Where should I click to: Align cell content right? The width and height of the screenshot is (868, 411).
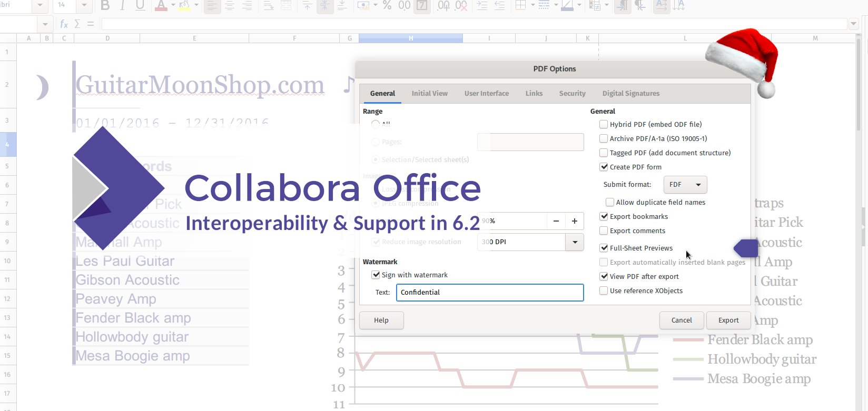click(246, 5)
